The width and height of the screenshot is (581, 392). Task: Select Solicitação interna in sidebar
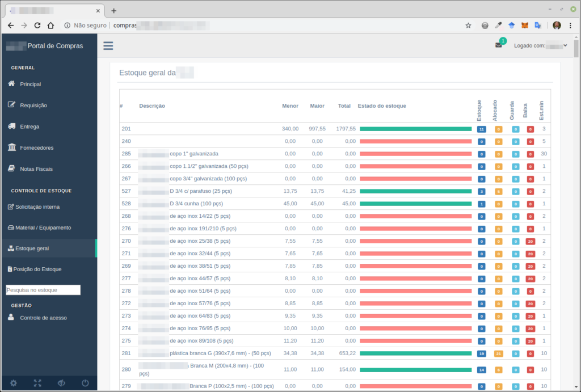[37, 207]
